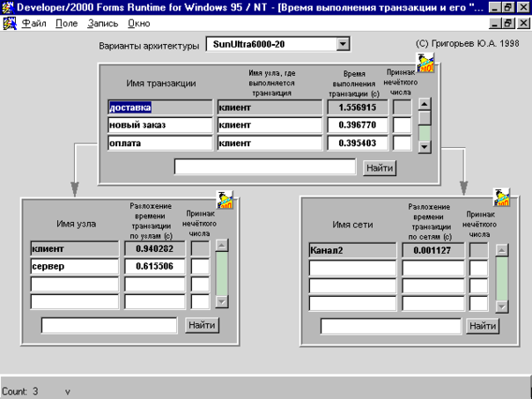Open the Файл menu
This screenshot has width=532, height=399.
[x=33, y=24]
